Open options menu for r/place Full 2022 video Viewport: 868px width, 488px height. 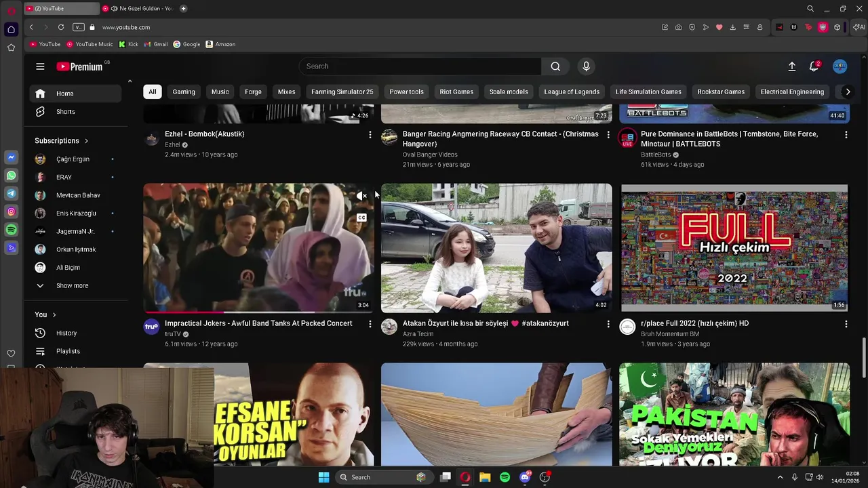coord(846,325)
